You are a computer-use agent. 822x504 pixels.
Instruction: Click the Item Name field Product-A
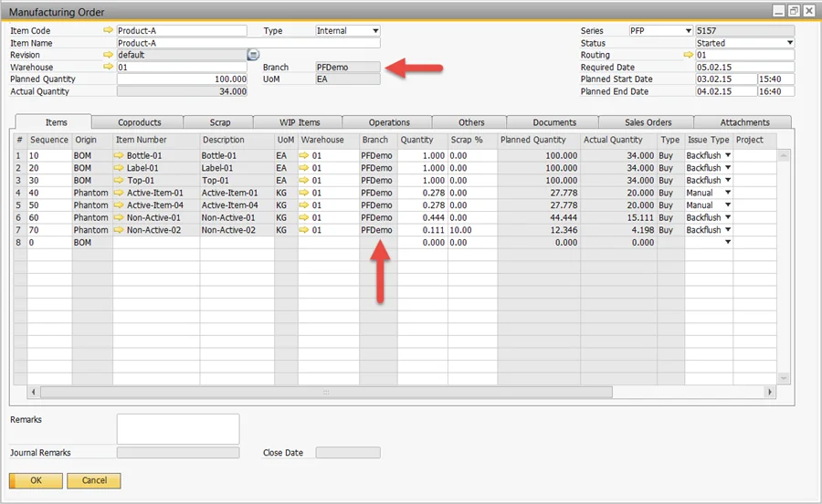(248, 43)
